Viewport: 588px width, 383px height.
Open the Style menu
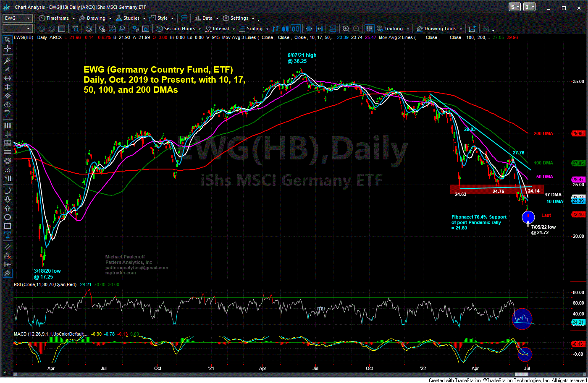click(x=158, y=18)
